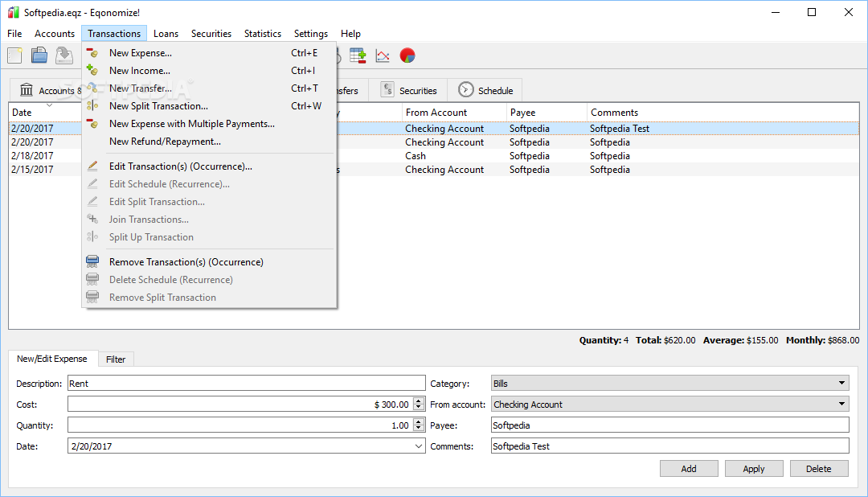Click the Open file folder icon

(x=39, y=55)
